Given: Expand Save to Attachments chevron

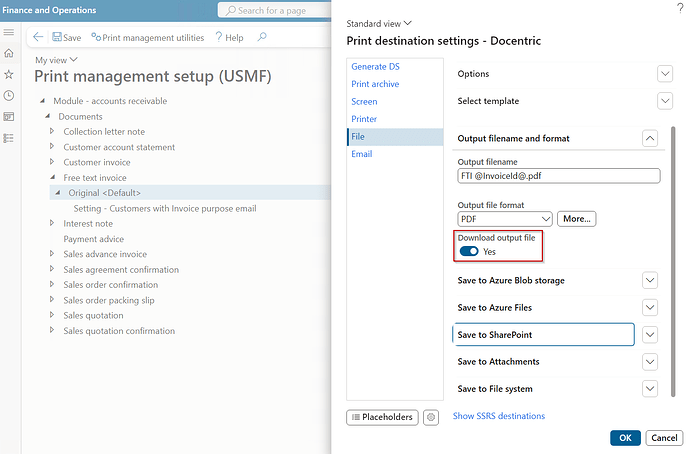Looking at the screenshot, I should (x=650, y=362).
